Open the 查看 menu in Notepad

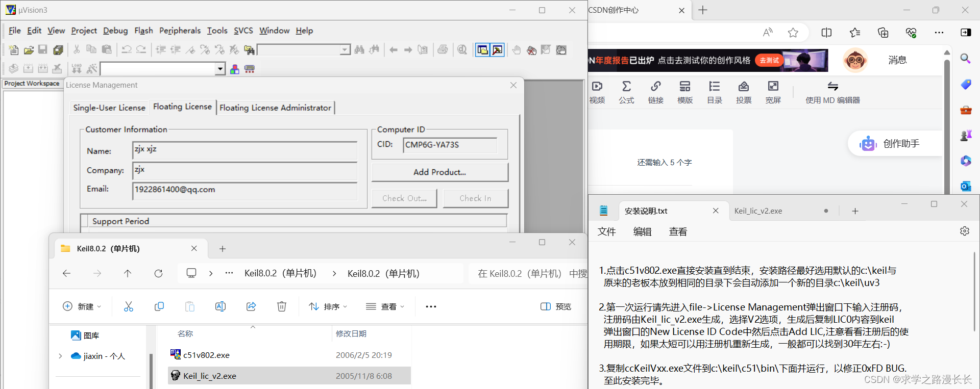(678, 232)
